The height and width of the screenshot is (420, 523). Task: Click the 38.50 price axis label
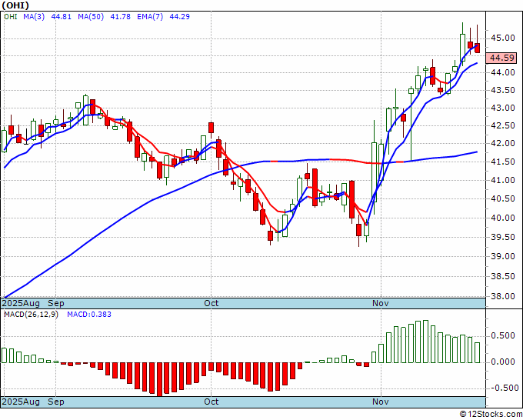click(502, 276)
